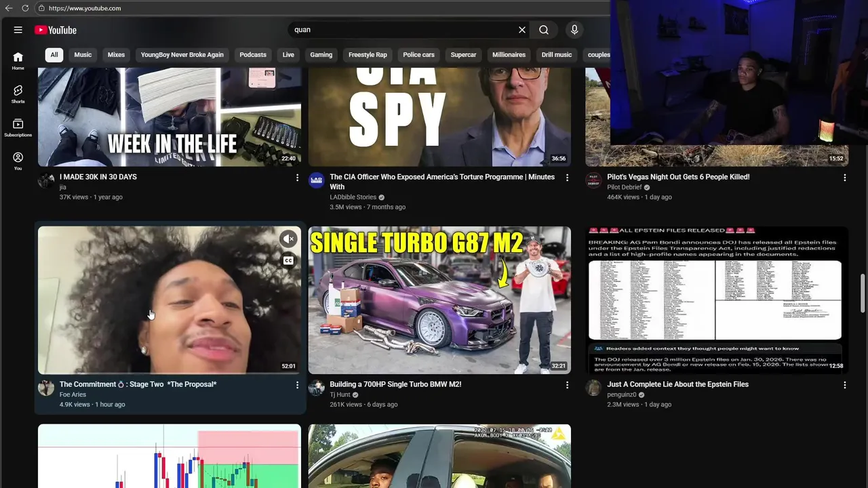Open You in the sidebar
Image resolution: width=868 pixels, height=488 pixels.
[x=18, y=161]
